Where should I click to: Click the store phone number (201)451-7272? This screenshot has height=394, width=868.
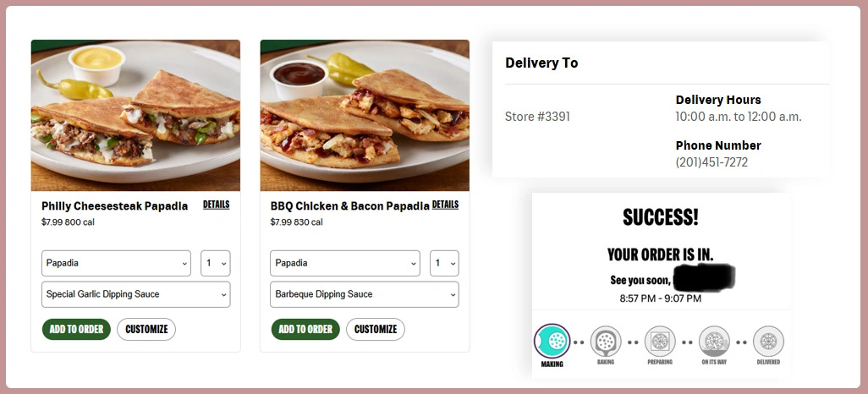[x=711, y=162]
